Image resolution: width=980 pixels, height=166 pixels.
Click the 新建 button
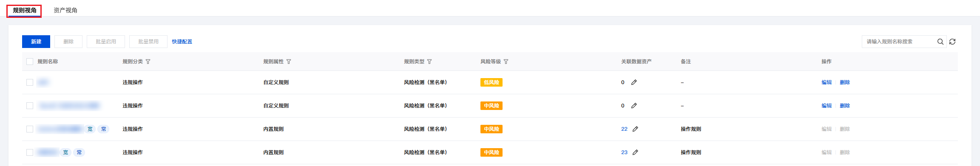[x=36, y=42]
